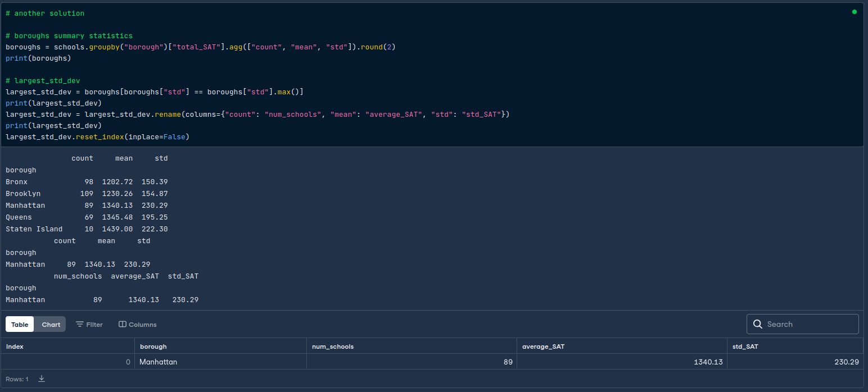
Task: Click the rename(columns=...) code line
Action: pyautogui.click(x=257, y=114)
